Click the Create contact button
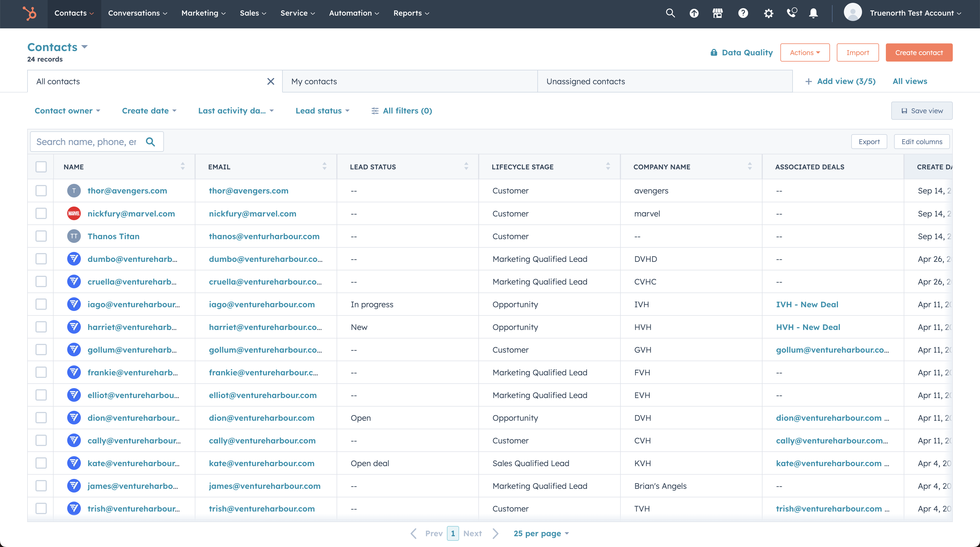980x547 pixels. point(919,52)
